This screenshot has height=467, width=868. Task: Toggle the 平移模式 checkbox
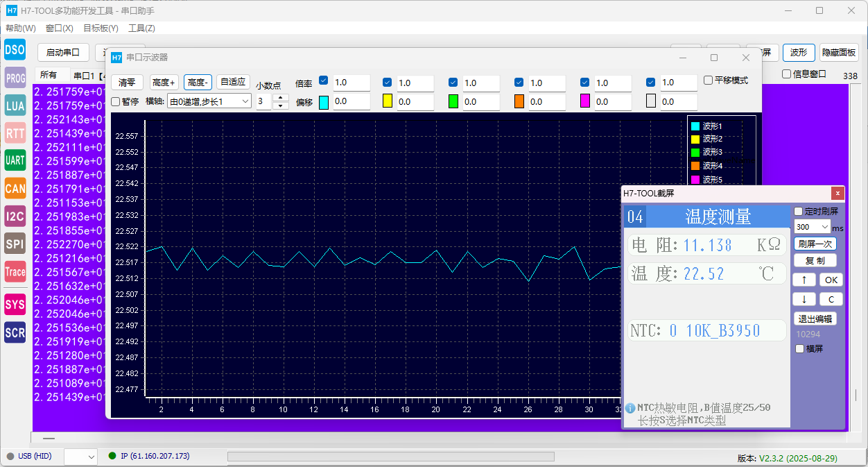click(x=708, y=80)
